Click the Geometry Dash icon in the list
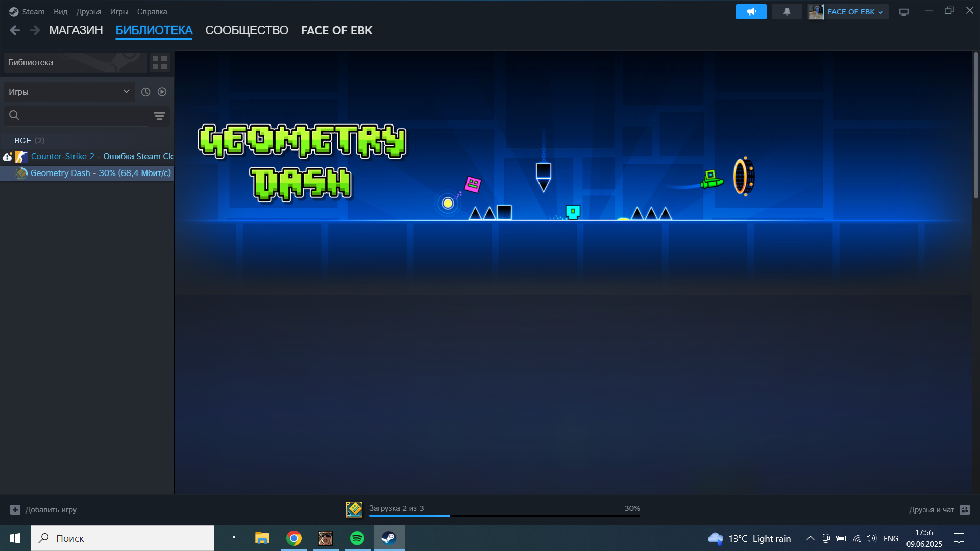Viewport: 980px width, 551px height. (x=21, y=173)
